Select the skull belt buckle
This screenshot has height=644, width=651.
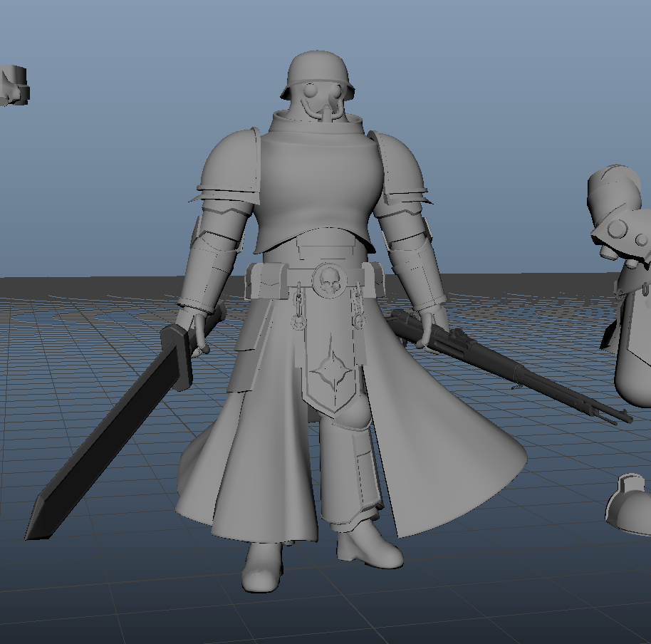pos(329,279)
